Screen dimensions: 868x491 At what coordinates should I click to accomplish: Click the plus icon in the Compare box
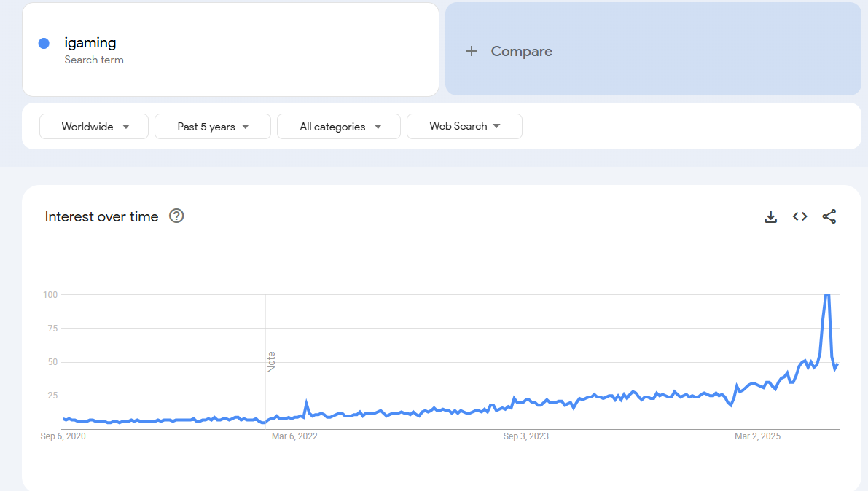[x=472, y=51]
